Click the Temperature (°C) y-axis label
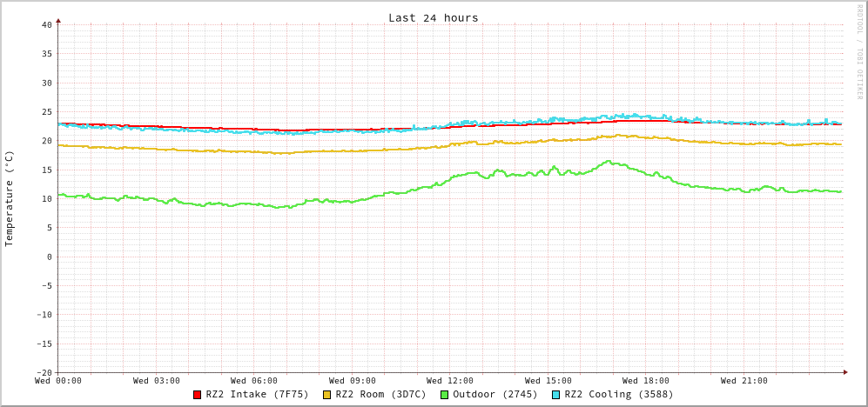The width and height of the screenshot is (868, 407). coord(10,198)
